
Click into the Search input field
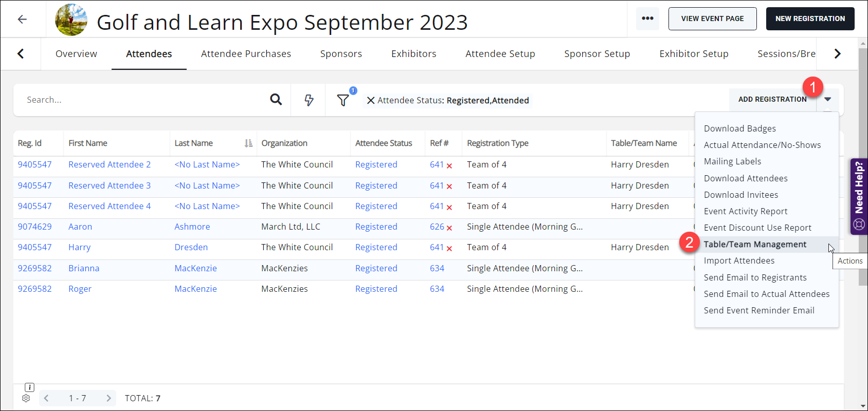point(144,100)
